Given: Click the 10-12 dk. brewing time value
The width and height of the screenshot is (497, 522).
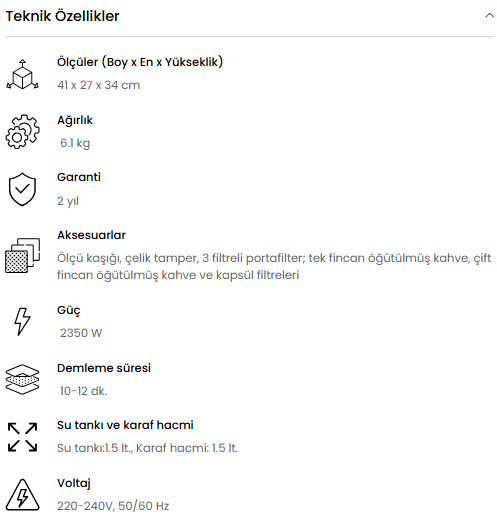Looking at the screenshot, I should pos(83,391).
